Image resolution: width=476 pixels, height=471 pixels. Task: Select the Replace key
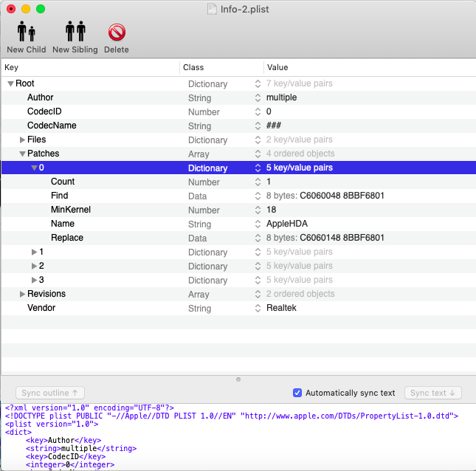(66, 238)
